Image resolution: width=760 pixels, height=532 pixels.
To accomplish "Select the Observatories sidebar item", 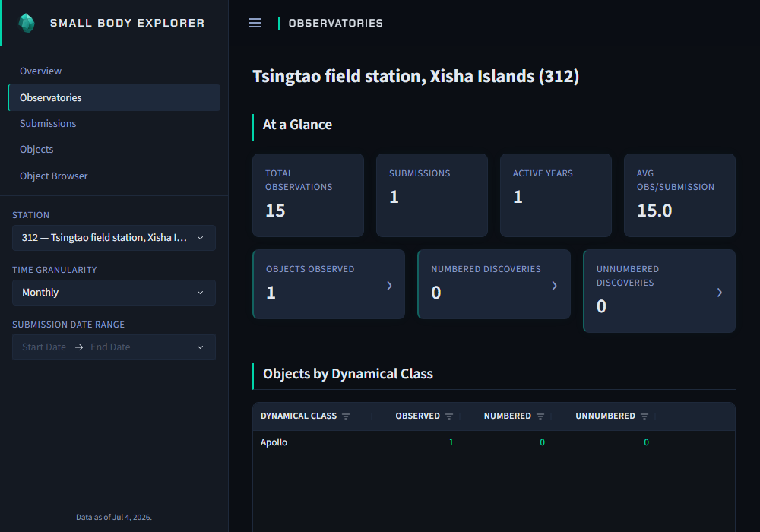I will pyautogui.click(x=114, y=97).
